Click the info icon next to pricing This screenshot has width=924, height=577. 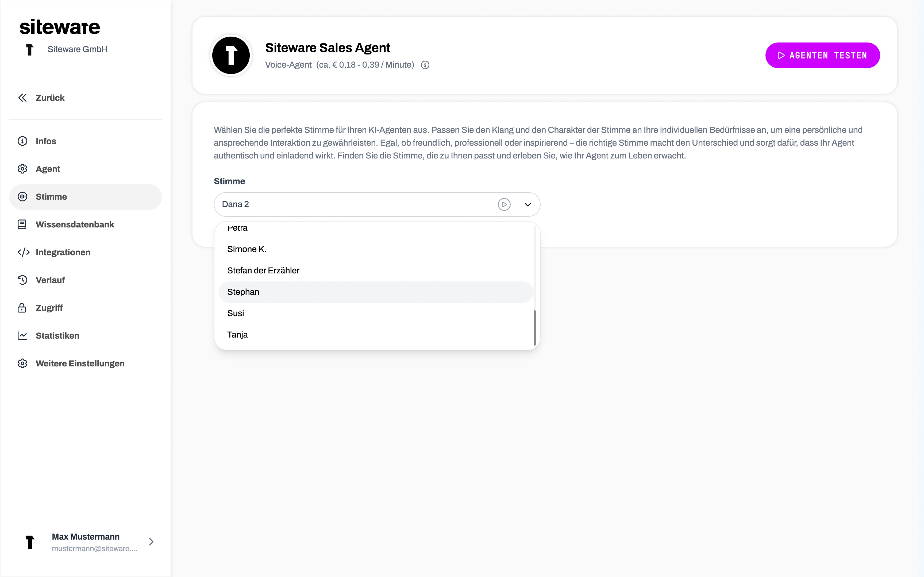click(425, 65)
